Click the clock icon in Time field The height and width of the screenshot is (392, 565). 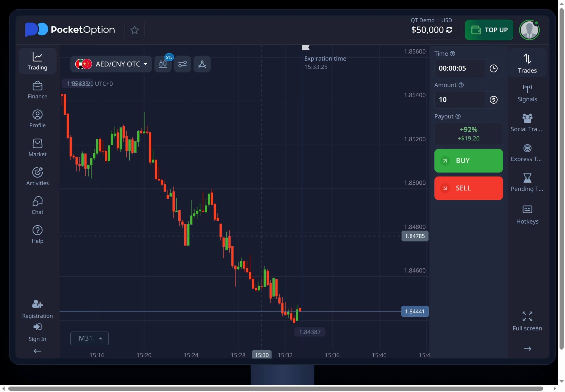(493, 68)
